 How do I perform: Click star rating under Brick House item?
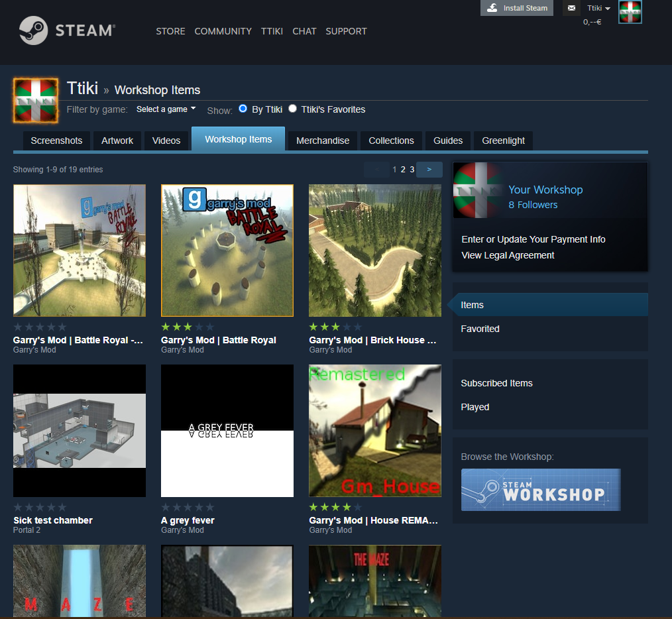(x=335, y=327)
